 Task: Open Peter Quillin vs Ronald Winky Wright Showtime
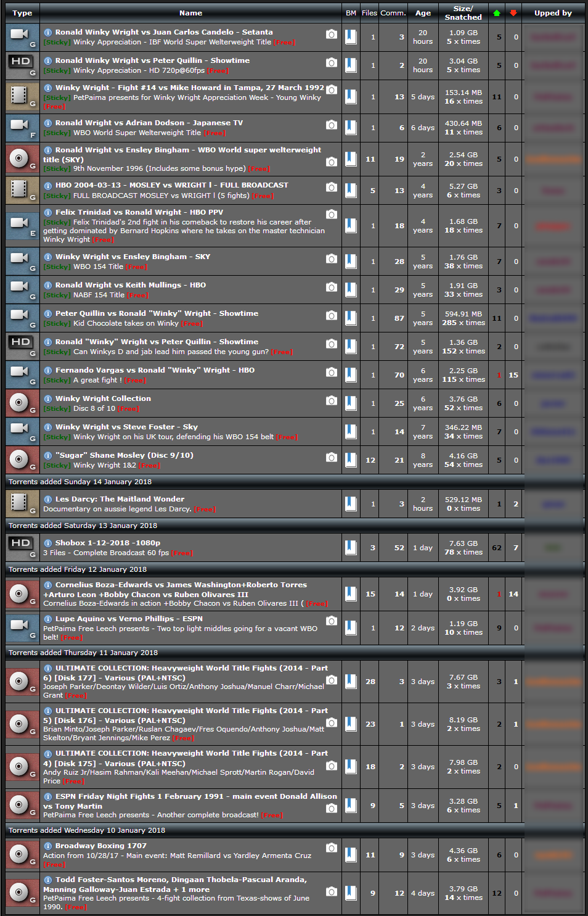coord(157,313)
